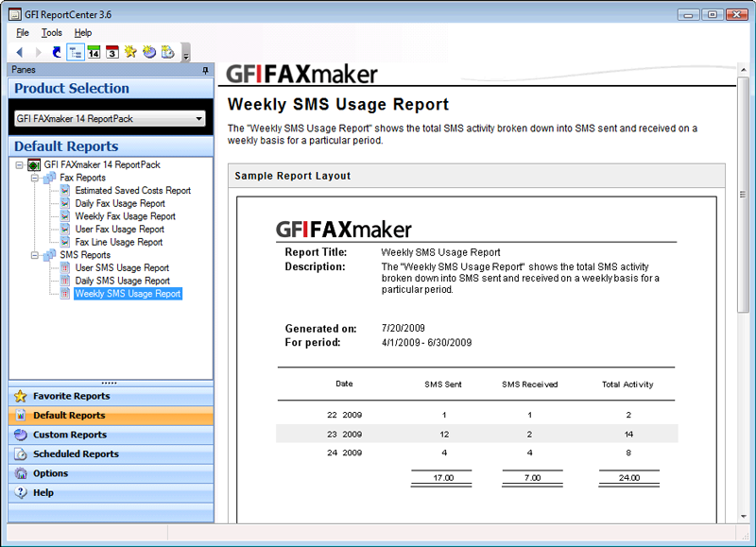
Task: Click the new scheduled report clock icon
Action: [168, 52]
